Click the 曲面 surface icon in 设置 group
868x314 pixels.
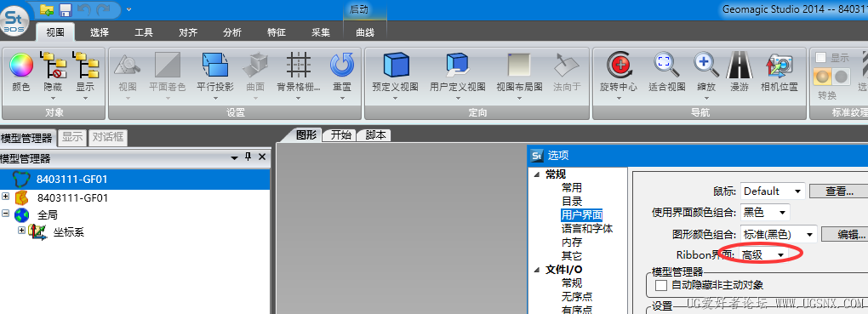[x=255, y=66]
